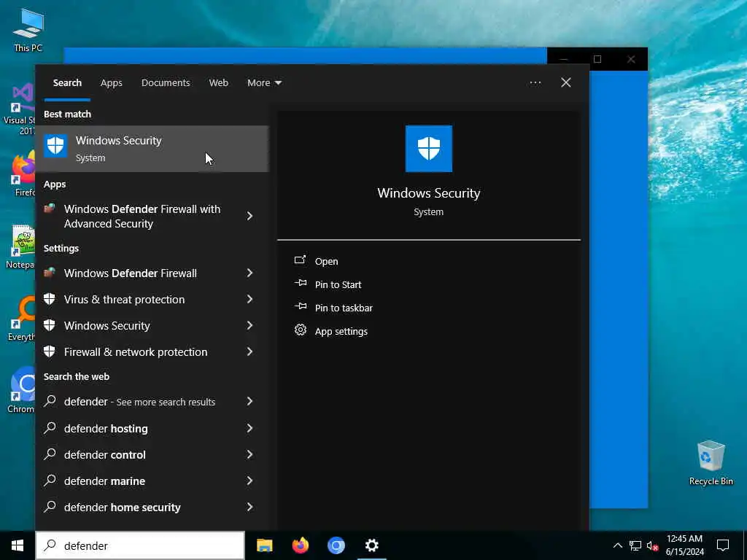Click the Windows Security shield icon in best match
This screenshot has width=747, height=560.
click(55, 146)
